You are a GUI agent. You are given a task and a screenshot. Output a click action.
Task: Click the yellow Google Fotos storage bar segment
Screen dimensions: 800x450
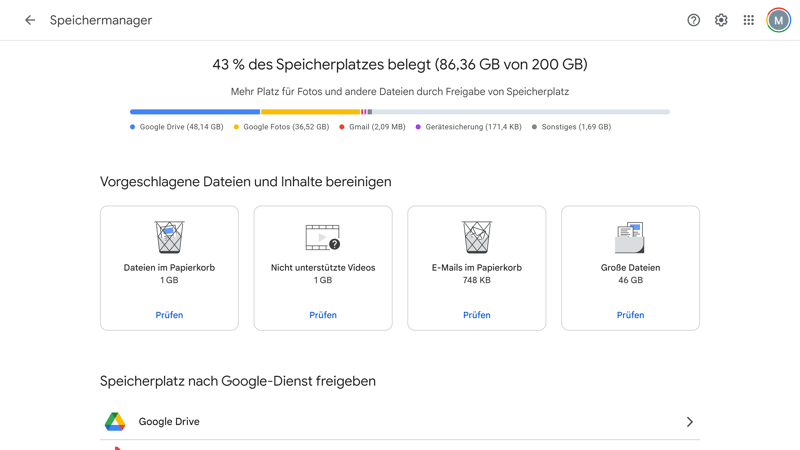point(310,112)
